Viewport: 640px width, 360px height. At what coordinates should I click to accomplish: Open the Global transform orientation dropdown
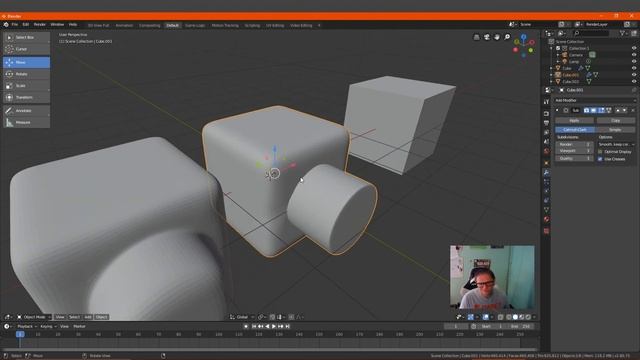(242, 317)
